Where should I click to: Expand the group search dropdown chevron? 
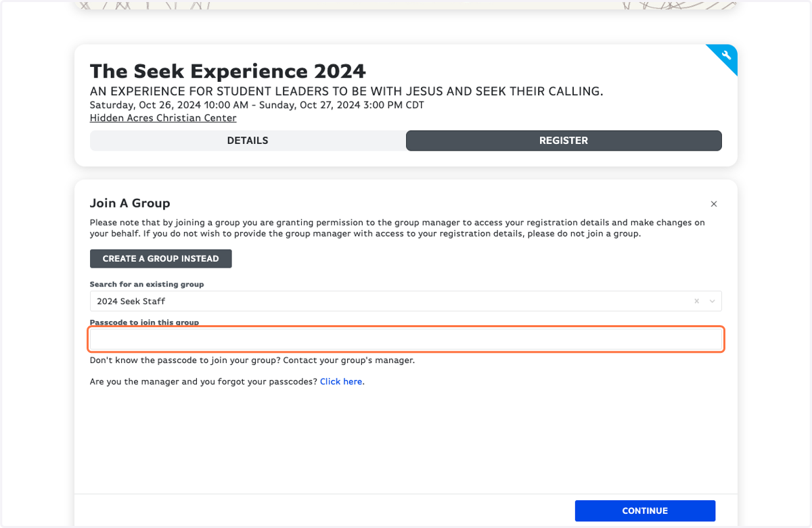(713, 302)
